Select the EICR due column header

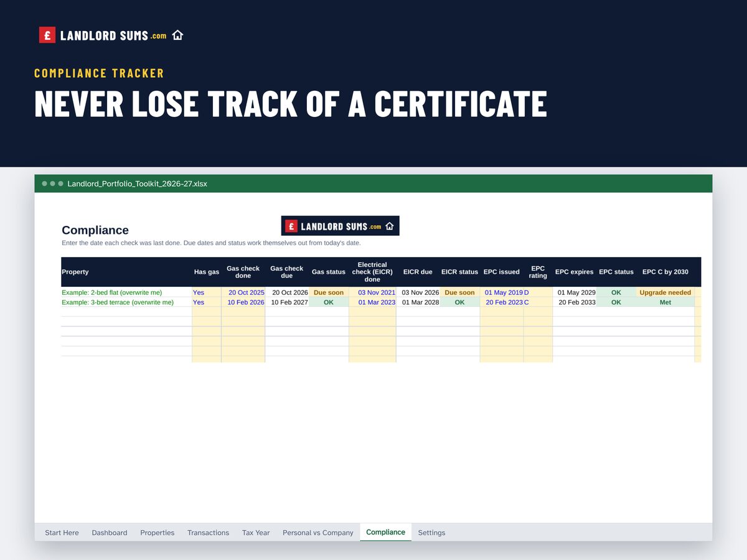418,272
